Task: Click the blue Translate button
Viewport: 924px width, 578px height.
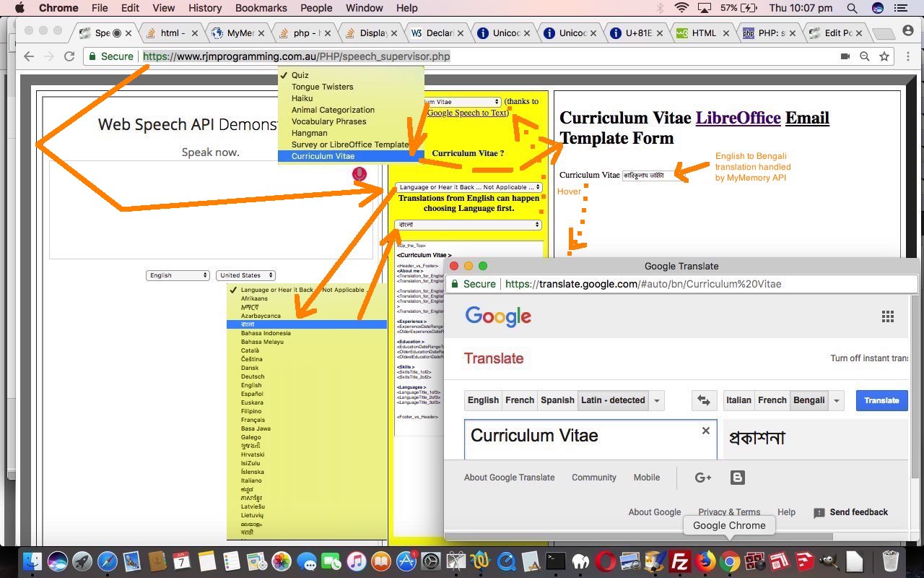Action: 881,400
